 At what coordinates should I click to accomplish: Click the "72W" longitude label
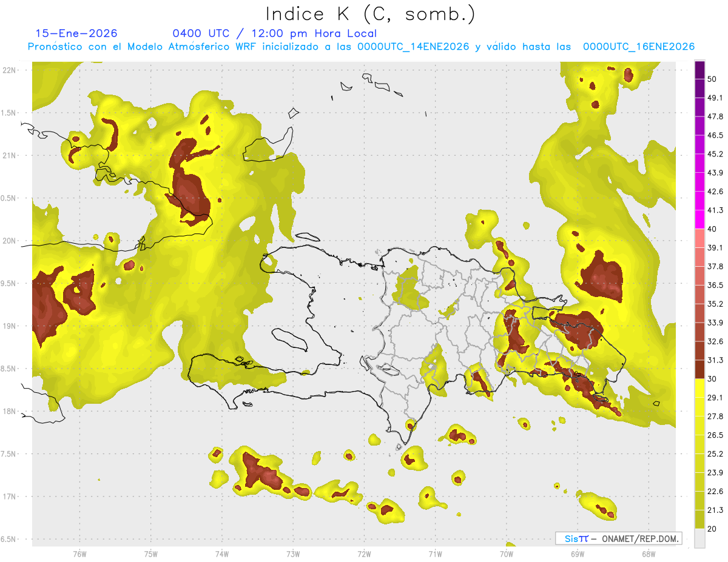(364, 554)
